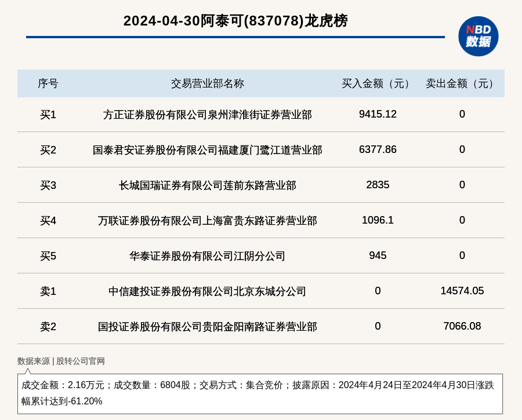This screenshot has height=420, width=522.
Task: Click the 交易营业部名称 column header
Action: click(208, 83)
